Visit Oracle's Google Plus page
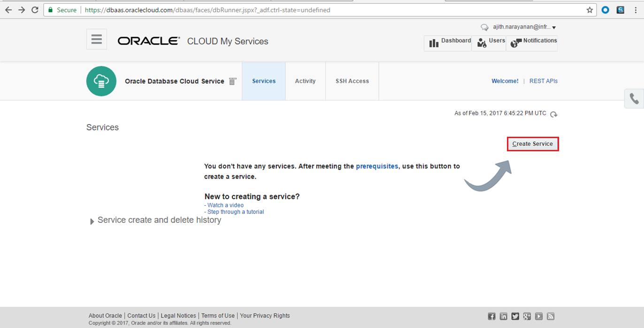Image resolution: width=644 pixels, height=328 pixels. tap(527, 316)
